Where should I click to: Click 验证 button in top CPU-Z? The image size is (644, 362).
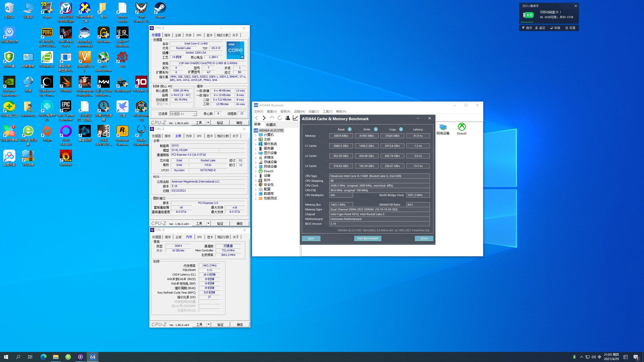coord(220,123)
